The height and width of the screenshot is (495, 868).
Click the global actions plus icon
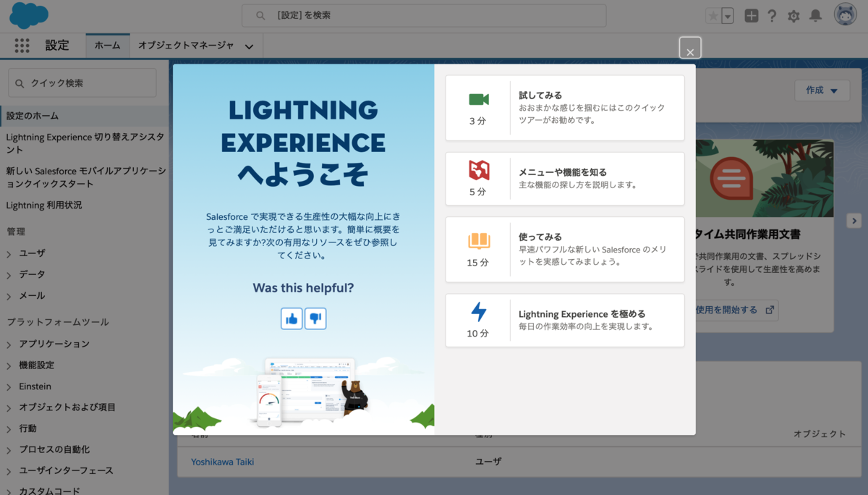[x=752, y=16]
